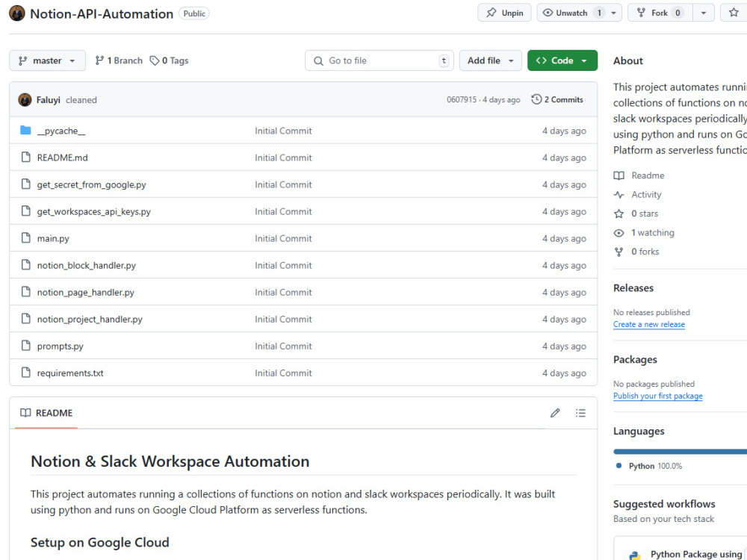The width and height of the screenshot is (747, 560).
Task: View the 0 stars link
Action: coord(645,214)
